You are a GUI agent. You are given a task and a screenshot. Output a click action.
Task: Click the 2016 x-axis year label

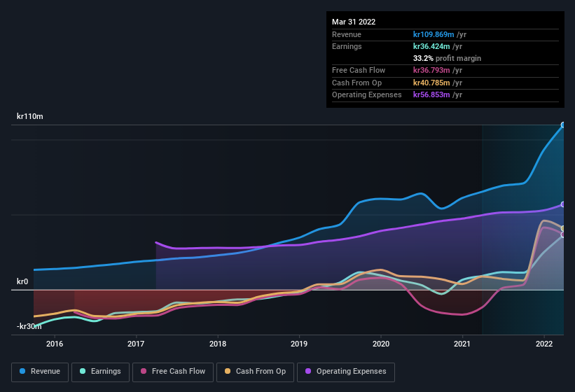(x=55, y=344)
